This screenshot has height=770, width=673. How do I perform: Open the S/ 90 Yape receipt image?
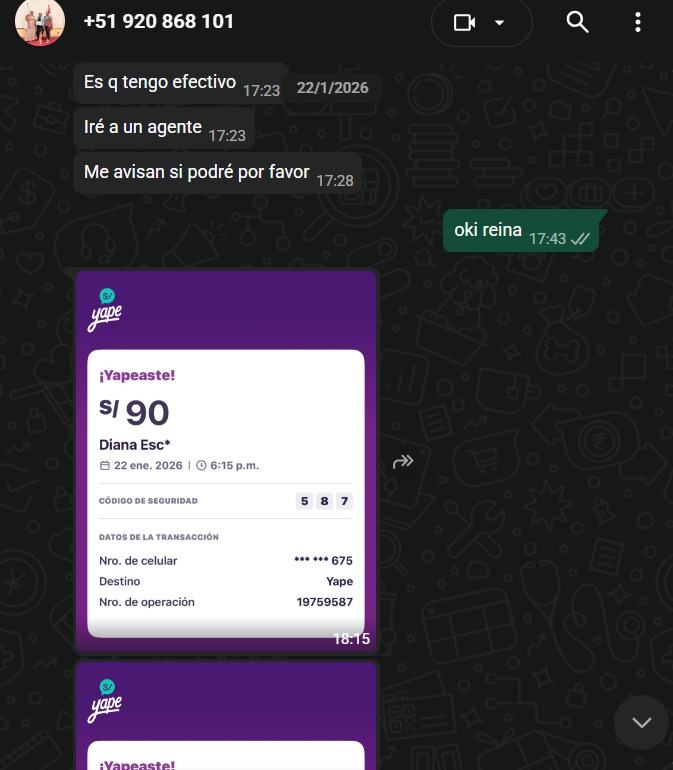click(226, 462)
